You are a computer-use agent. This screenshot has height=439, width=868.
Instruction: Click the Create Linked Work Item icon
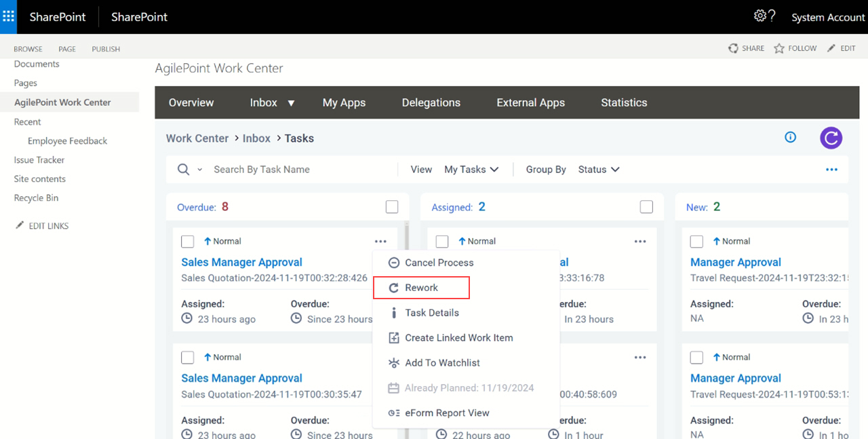click(393, 338)
